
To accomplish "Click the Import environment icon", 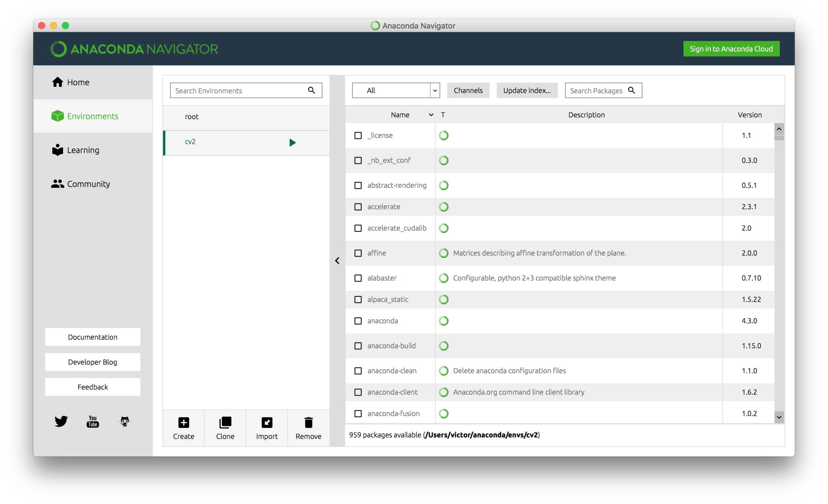I will click(267, 423).
